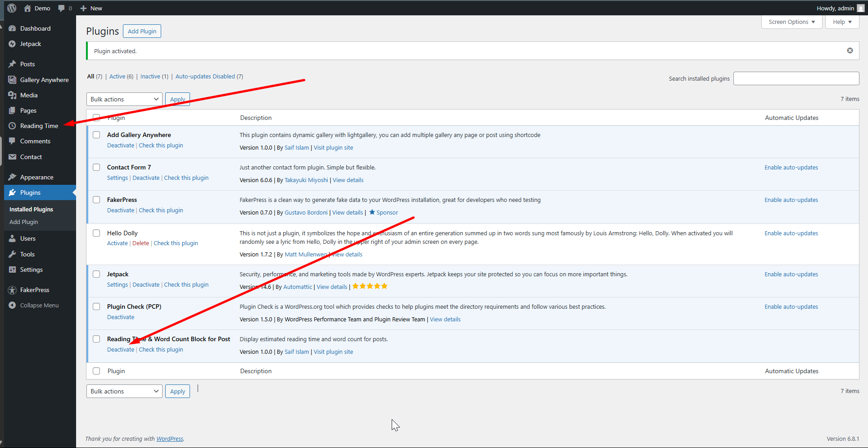Activate the Hello Dolly plugin

pos(118,243)
